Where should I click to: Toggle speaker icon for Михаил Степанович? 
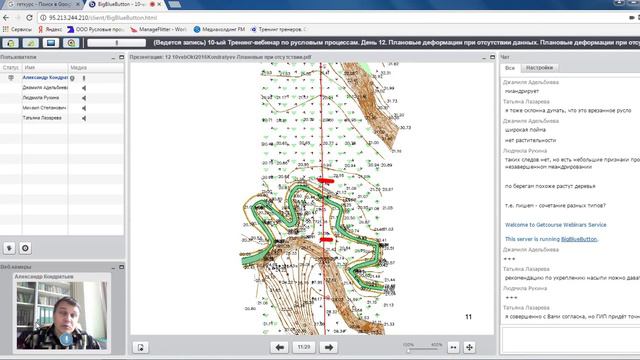click(84, 108)
